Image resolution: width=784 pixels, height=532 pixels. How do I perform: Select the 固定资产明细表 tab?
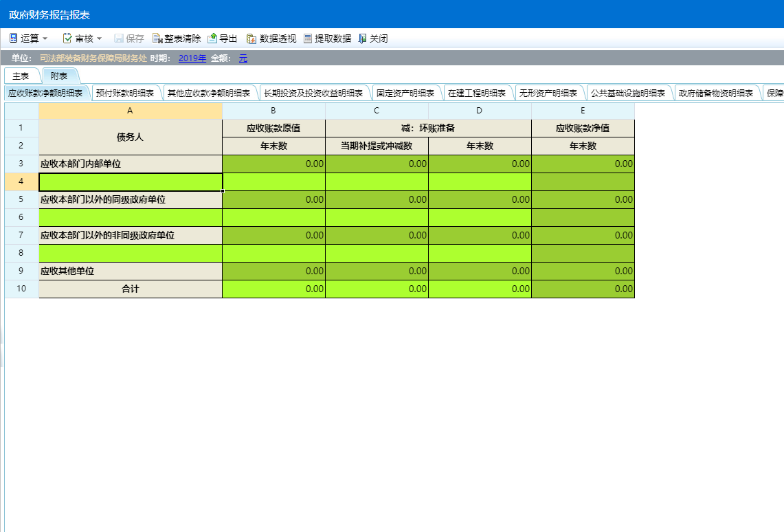point(405,93)
